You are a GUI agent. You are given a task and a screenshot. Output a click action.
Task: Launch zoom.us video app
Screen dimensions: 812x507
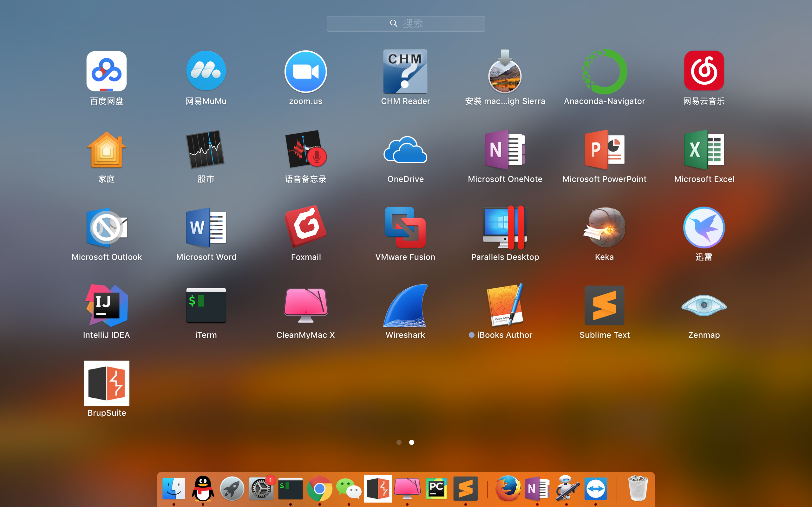306,71
